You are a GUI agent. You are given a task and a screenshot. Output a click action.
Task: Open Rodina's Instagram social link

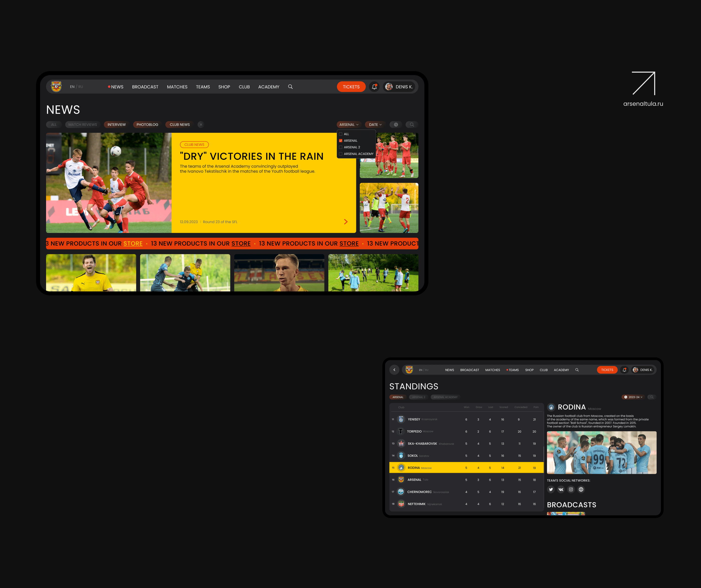pos(571,490)
